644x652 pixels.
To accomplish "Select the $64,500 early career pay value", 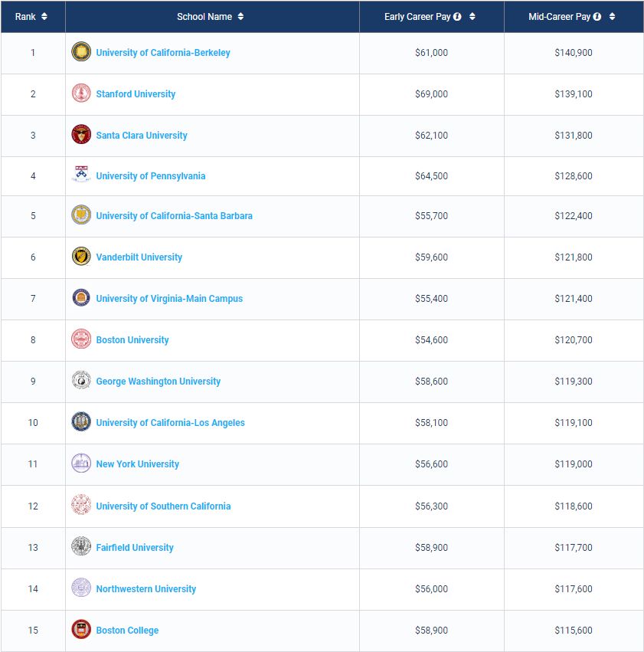I will [431, 176].
